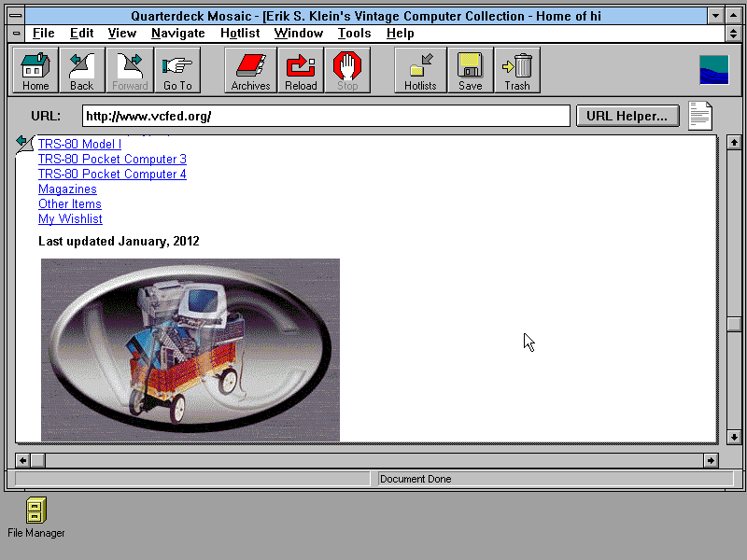This screenshot has height=560, width=747.
Task: Open the application control menu box
Action: (16, 16)
